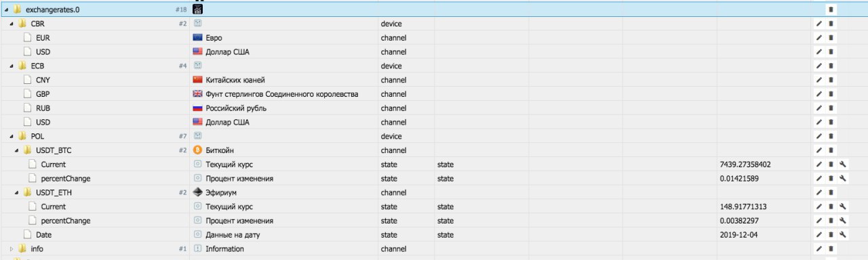Delete the ECB device trash icon
The width and height of the screenshot is (868, 260).
831,66
